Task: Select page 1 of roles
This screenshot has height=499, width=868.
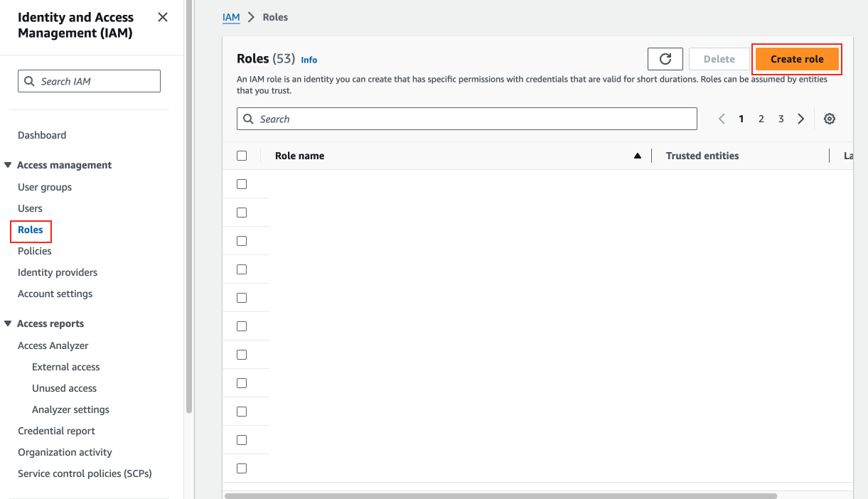Action: coord(741,119)
